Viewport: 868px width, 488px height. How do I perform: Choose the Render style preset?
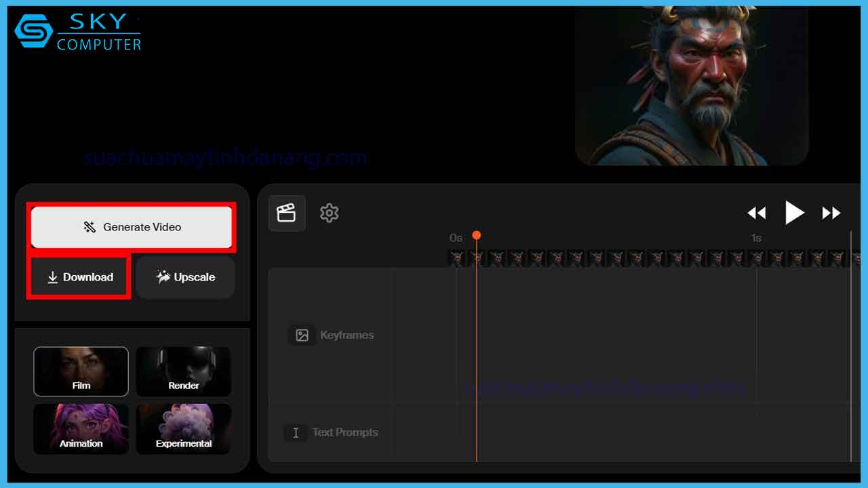pos(183,371)
